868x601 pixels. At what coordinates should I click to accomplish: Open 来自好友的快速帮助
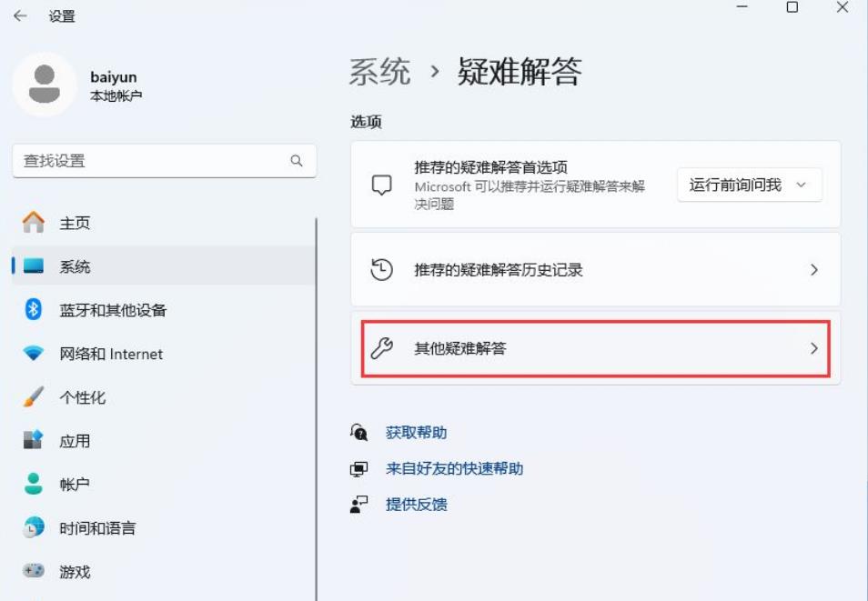456,467
